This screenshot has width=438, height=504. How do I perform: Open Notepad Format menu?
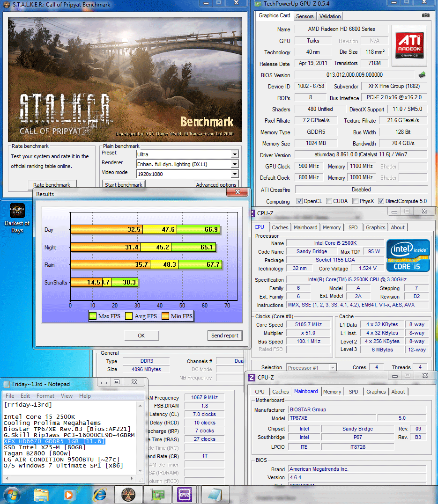coord(45,396)
